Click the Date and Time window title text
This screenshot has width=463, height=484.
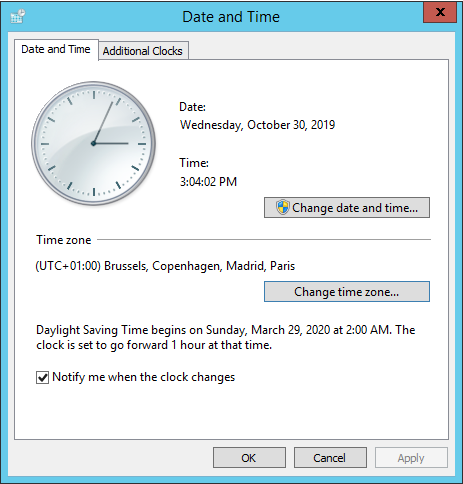231,17
